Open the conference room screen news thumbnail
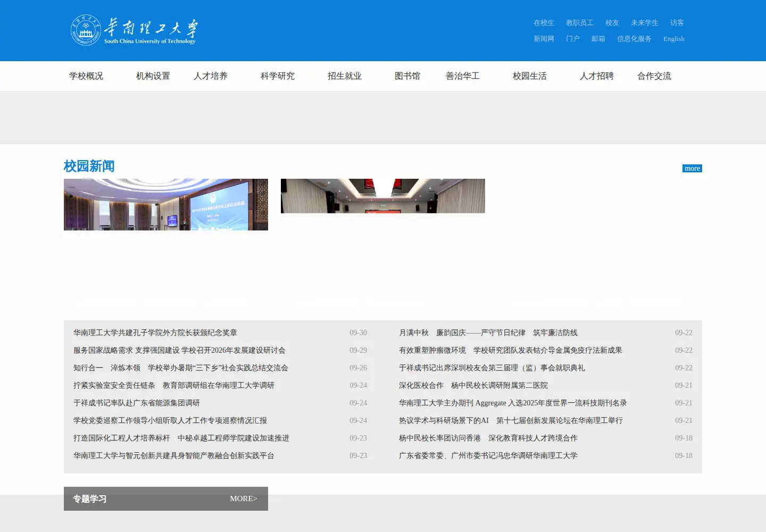 166,204
